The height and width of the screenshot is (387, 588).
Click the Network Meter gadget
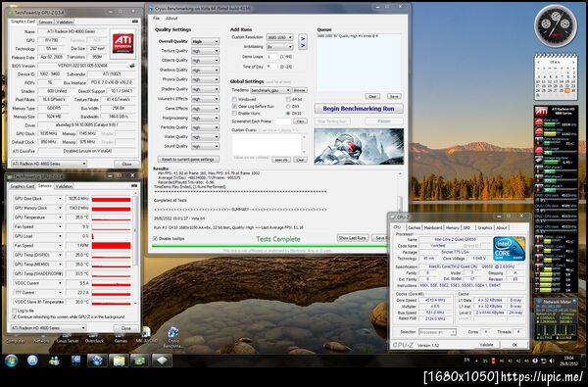click(x=556, y=319)
